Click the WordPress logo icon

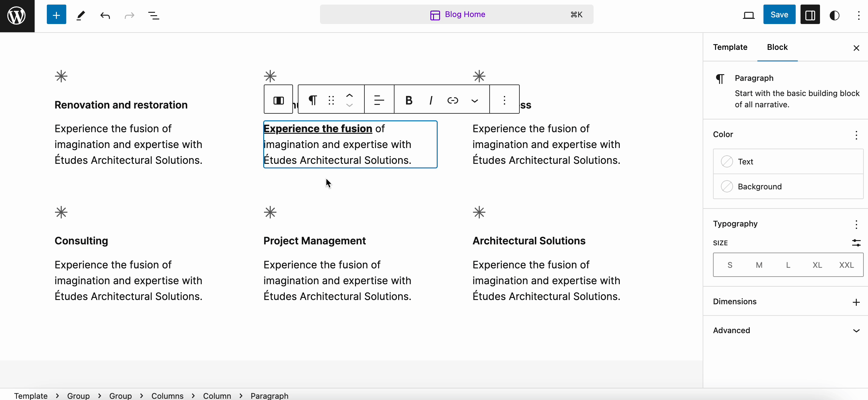pos(17,16)
